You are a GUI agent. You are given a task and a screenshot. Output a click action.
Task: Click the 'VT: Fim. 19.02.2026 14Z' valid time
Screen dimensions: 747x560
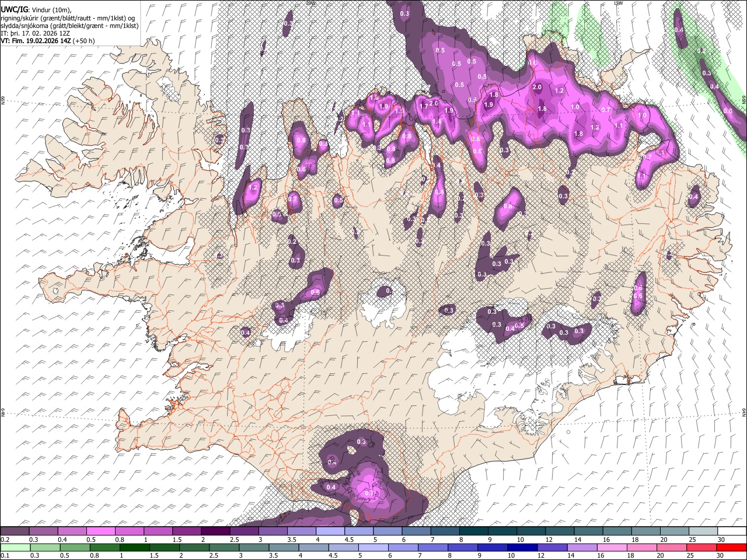36,41
